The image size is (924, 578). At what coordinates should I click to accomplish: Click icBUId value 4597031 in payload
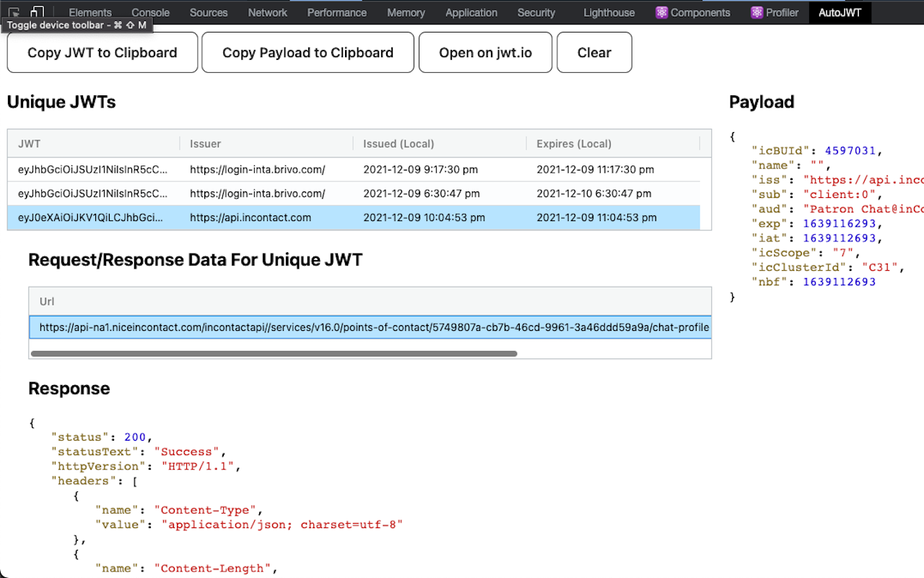(x=850, y=151)
